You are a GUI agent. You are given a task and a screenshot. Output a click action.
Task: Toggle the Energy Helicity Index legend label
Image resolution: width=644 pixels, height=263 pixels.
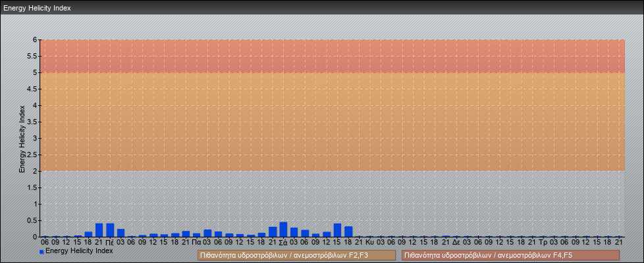tap(79, 251)
